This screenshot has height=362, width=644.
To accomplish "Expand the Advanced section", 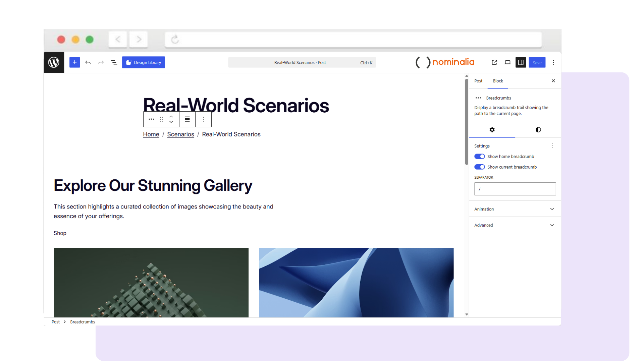I will pyautogui.click(x=514, y=225).
